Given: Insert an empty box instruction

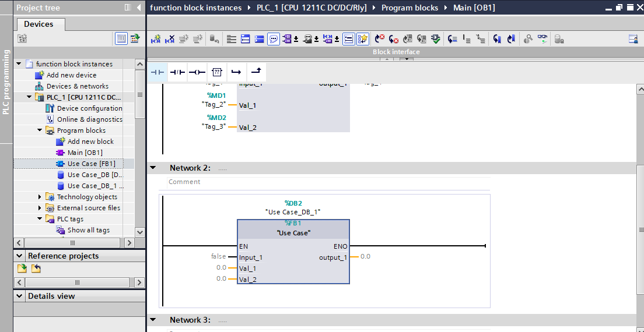Looking at the screenshot, I should tap(217, 72).
